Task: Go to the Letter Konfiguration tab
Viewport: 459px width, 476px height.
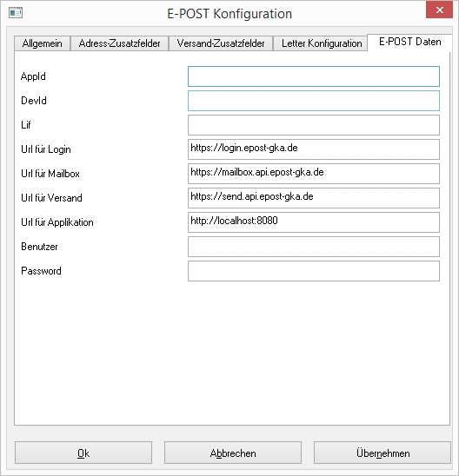Action: tap(322, 43)
